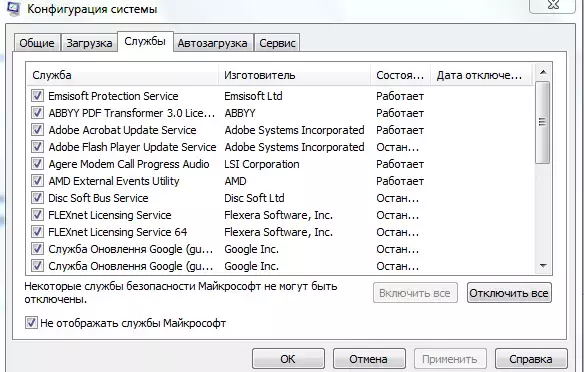Click the 'ABBYY' manufacturer cell
Image resolution: width=584 pixels, height=372 pixels.
pyautogui.click(x=240, y=113)
